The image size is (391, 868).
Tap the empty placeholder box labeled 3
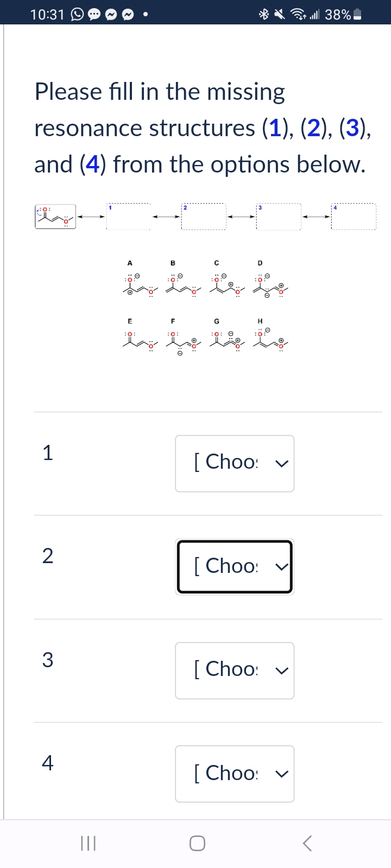pos(279,216)
